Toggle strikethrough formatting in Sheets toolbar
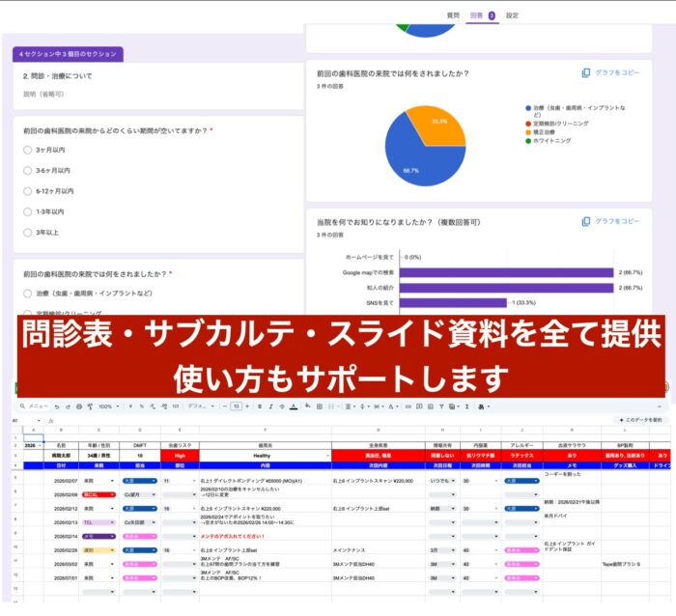The width and height of the screenshot is (676, 616). click(282, 406)
